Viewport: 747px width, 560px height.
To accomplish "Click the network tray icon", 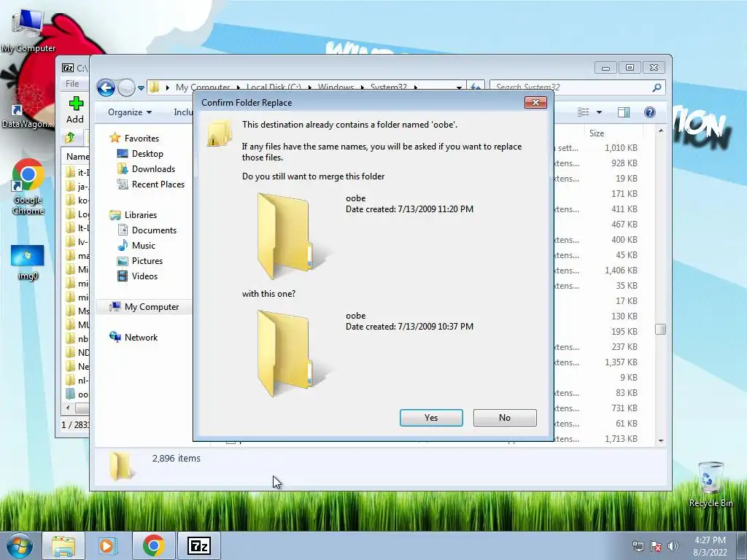I will [x=638, y=546].
